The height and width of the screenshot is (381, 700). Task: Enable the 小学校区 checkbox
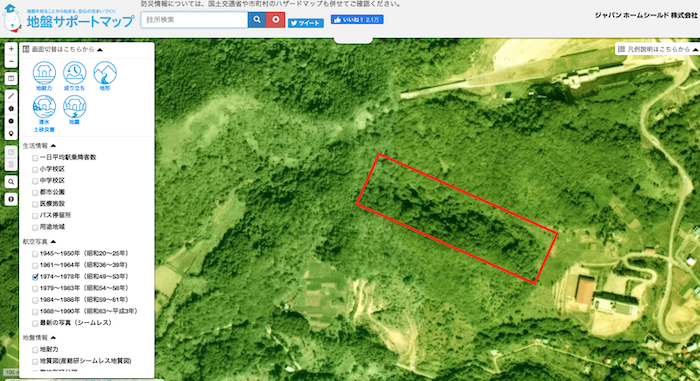[x=35, y=169]
